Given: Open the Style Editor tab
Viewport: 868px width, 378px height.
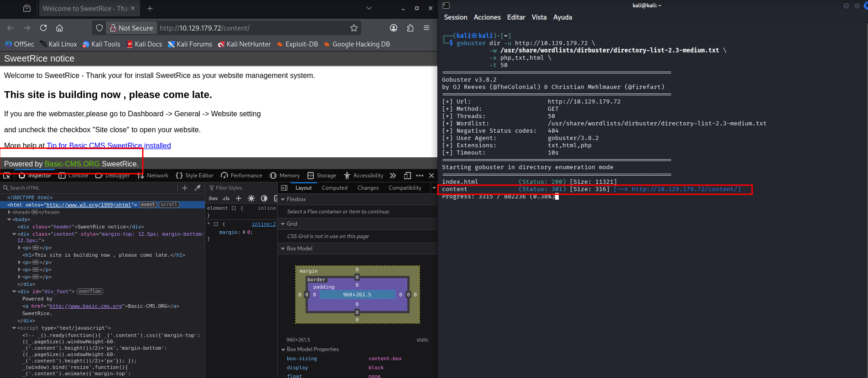Looking at the screenshot, I should click(x=195, y=176).
